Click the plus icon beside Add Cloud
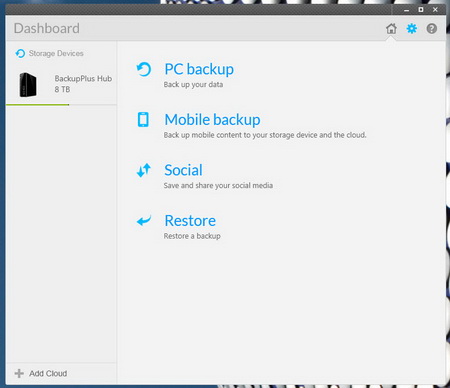The image size is (450, 388). 19,373
